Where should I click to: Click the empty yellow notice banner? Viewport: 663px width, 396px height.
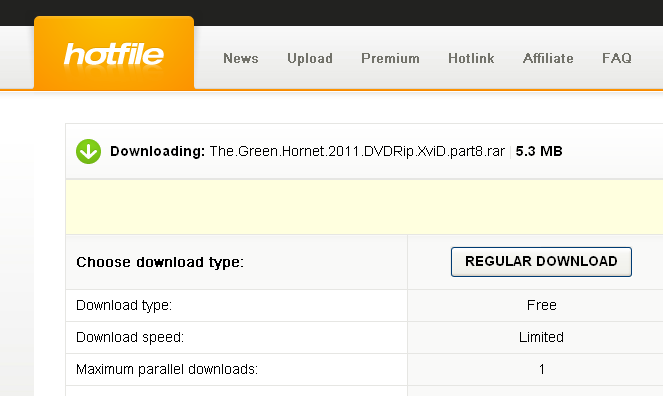(x=364, y=207)
